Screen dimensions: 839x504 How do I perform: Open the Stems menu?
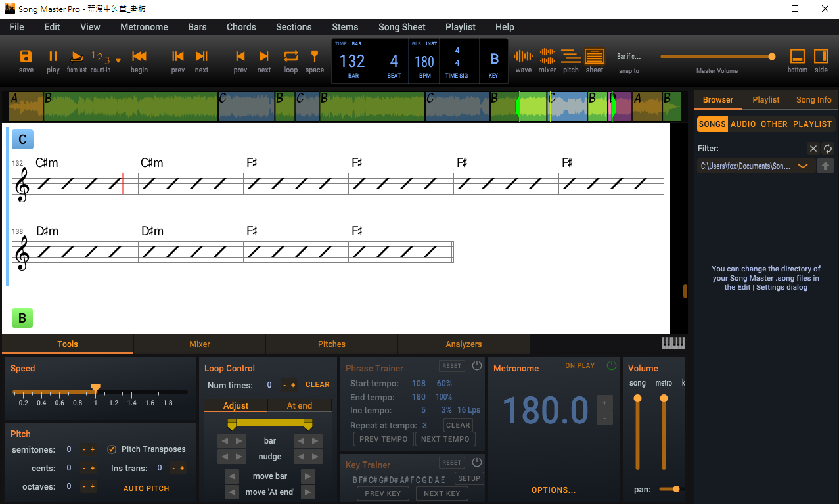point(345,27)
